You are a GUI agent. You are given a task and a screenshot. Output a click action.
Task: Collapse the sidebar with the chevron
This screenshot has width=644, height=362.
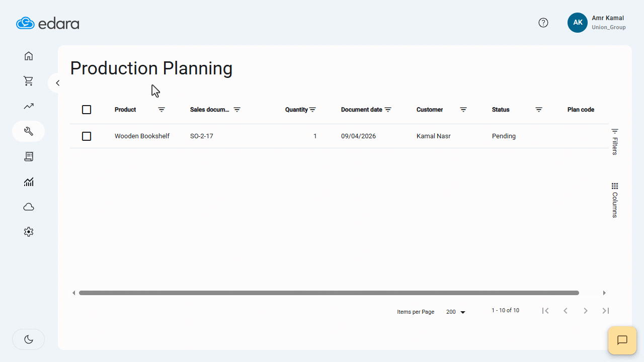click(x=57, y=83)
